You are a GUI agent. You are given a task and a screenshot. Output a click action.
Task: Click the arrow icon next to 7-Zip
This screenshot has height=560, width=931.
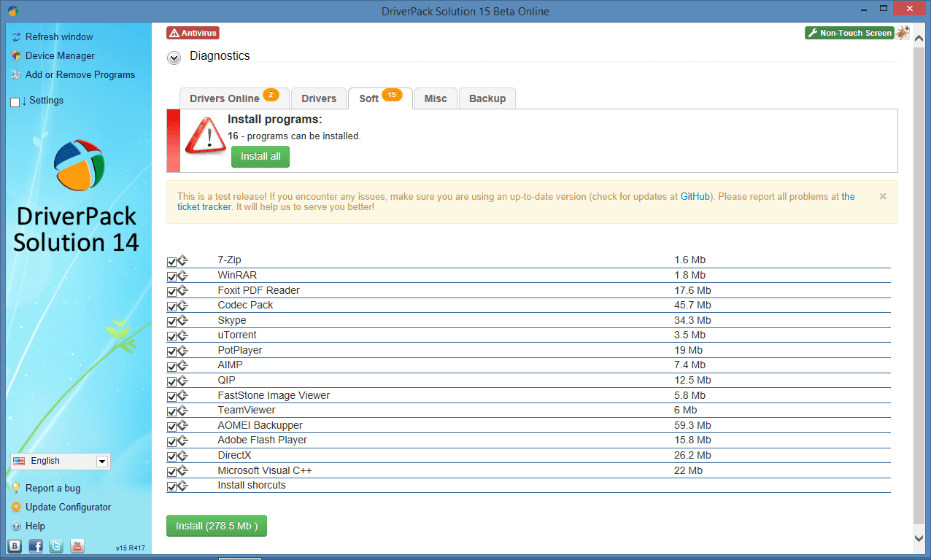pos(183,260)
